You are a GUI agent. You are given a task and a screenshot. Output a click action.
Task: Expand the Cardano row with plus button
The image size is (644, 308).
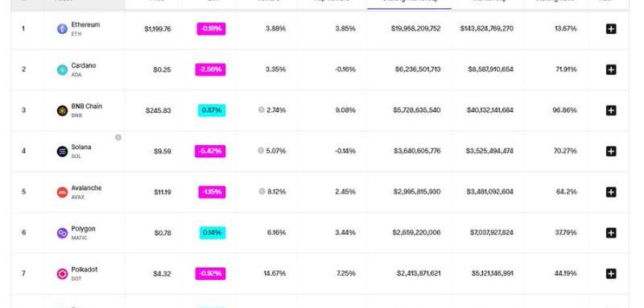point(611,69)
